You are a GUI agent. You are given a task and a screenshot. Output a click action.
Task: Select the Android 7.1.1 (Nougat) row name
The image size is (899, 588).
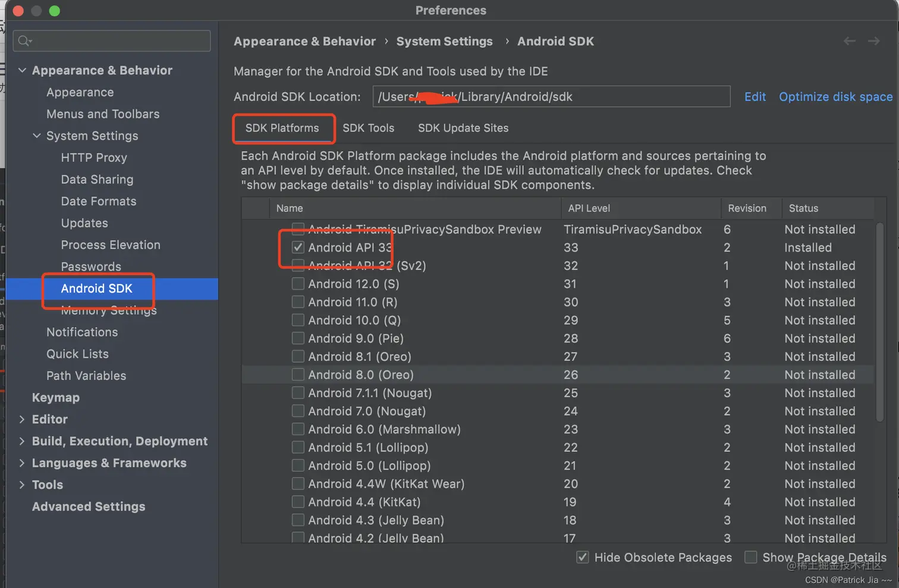tap(370, 393)
